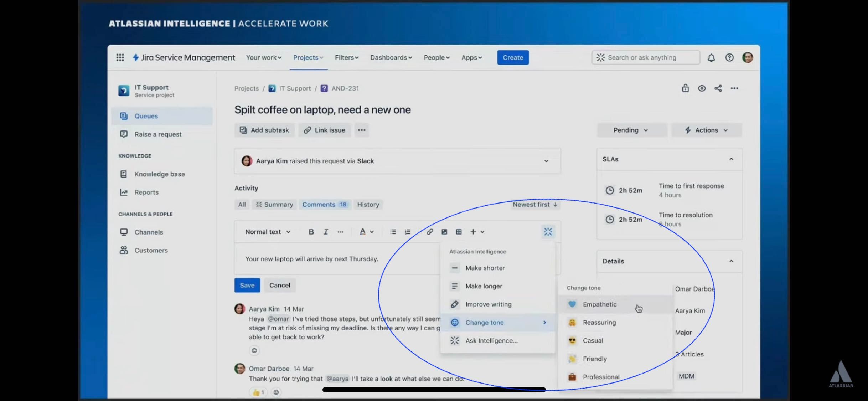Image resolution: width=868 pixels, height=401 pixels.
Task: Open Knowledge base in the sidebar
Action: tap(162, 174)
